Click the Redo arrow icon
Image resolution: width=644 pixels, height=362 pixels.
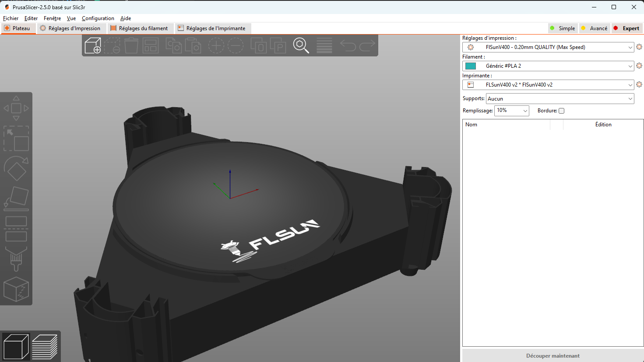pyautogui.click(x=367, y=45)
